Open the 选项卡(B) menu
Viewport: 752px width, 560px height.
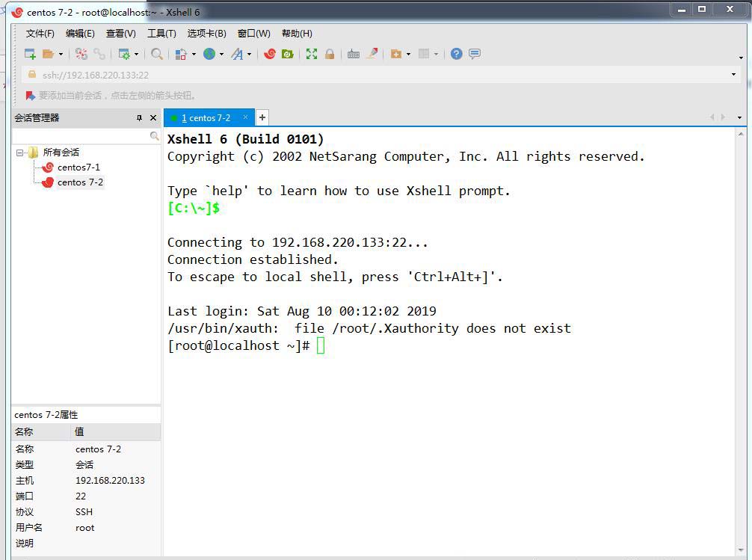click(207, 33)
